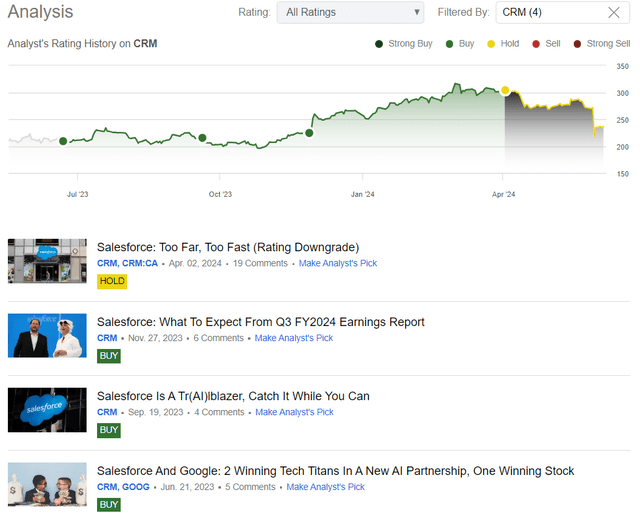Toggle the Strong Buy legend dot
640x513 pixels.
[x=379, y=44]
